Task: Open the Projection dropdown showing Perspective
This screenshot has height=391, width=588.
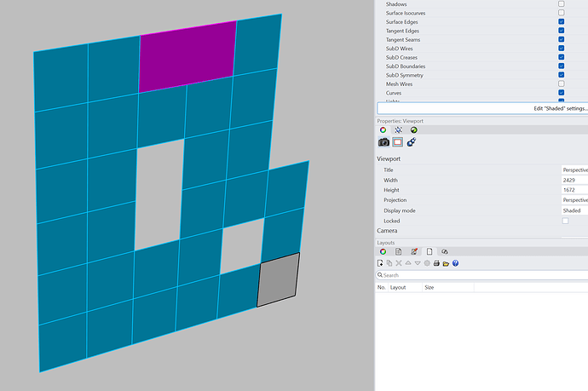Action: pyautogui.click(x=574, y=200)
